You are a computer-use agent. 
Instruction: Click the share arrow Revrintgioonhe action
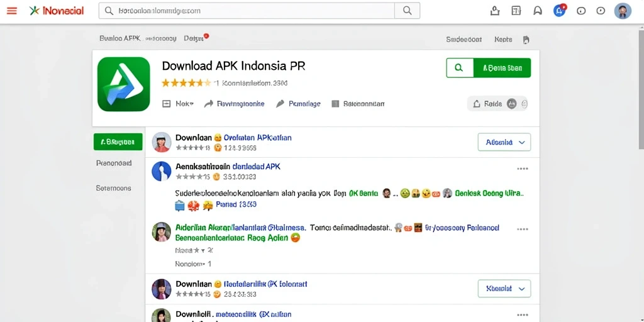(234, 104)
